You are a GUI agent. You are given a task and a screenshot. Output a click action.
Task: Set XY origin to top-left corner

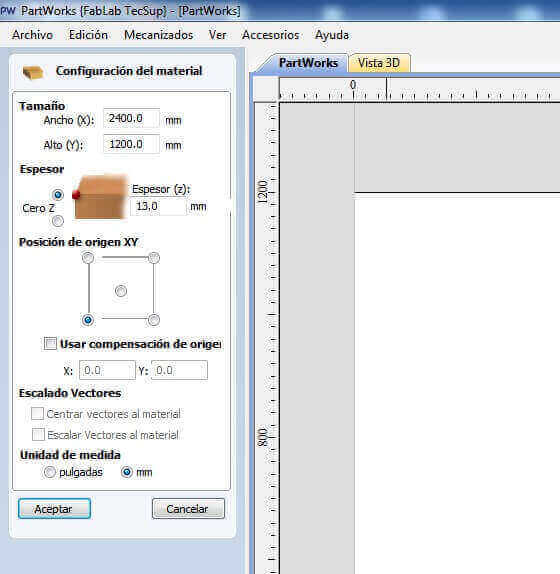pos(88,258)
